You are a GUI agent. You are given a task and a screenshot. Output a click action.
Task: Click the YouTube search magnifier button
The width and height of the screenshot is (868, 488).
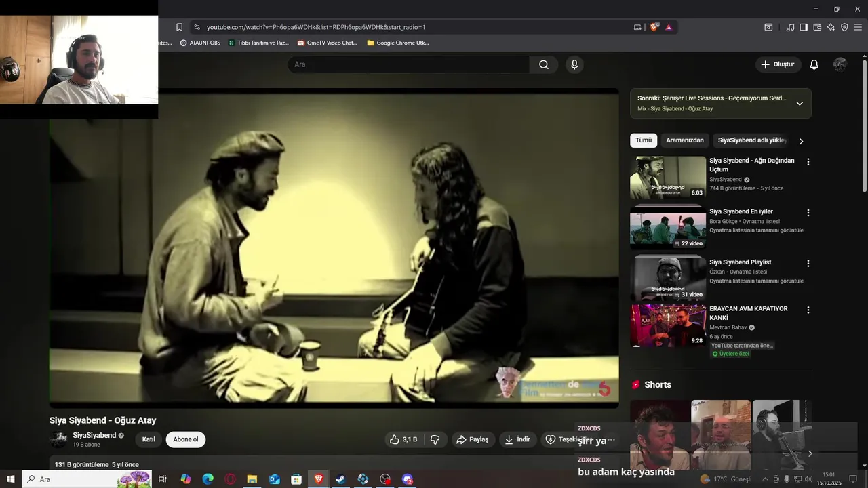coord(544,64)
